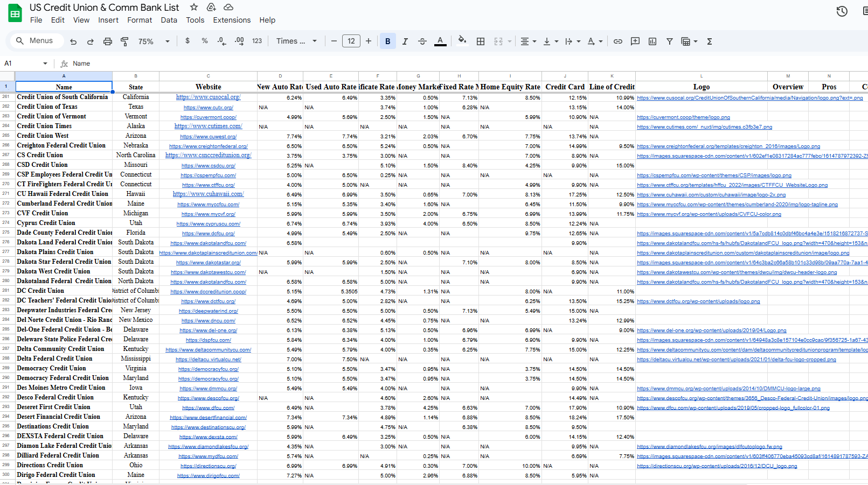Open vertical align dropdown
The height and width of the screenshot is (485, 868).
(551, 41)
